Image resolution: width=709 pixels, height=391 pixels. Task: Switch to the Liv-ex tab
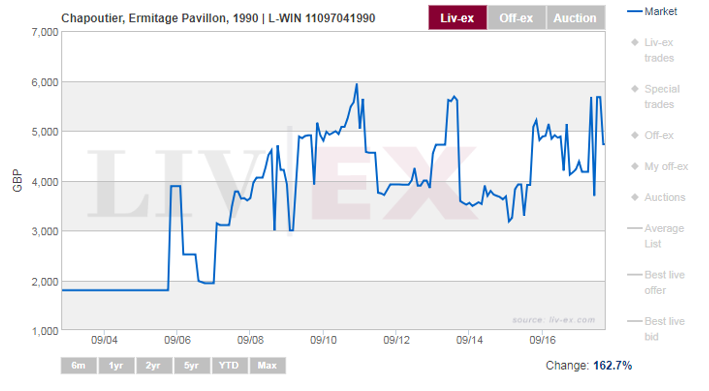(457, 18)
